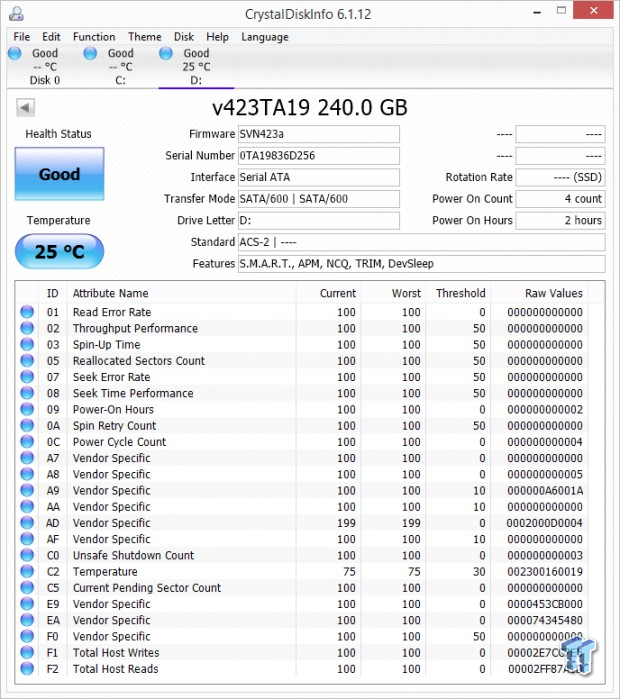The height and width of the screenshot is (699, 620).
Task: Select raw value 002300160019
Action: 545,572
